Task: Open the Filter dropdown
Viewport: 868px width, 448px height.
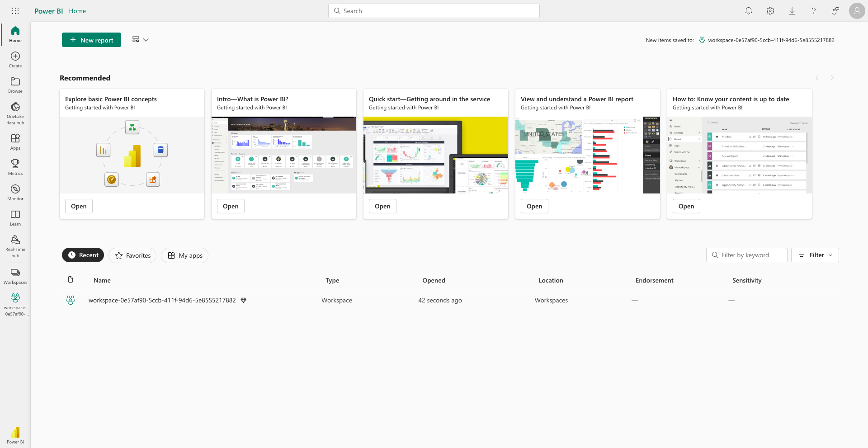Action: pos(815,255)
